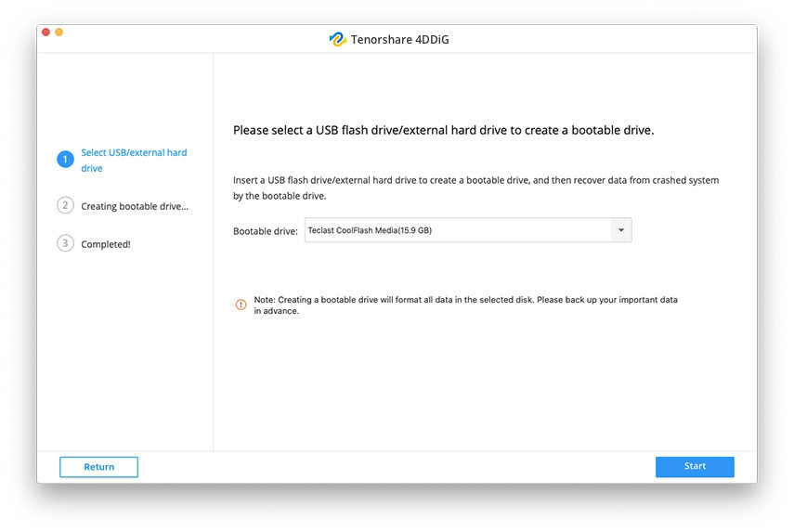Image resolution: width=794 pixels, height=532 pixels.
Task: Click the Start button
Action: (695, 467)
